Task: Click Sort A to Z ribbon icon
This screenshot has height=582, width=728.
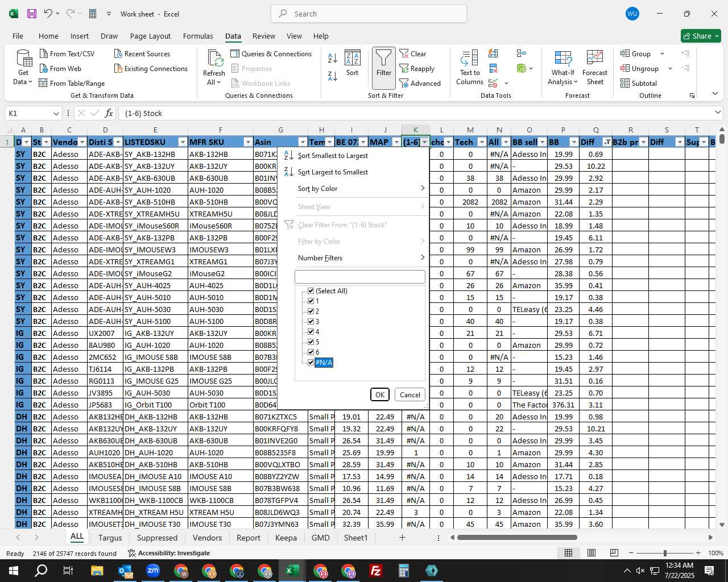Action: [x=333, y=57]
